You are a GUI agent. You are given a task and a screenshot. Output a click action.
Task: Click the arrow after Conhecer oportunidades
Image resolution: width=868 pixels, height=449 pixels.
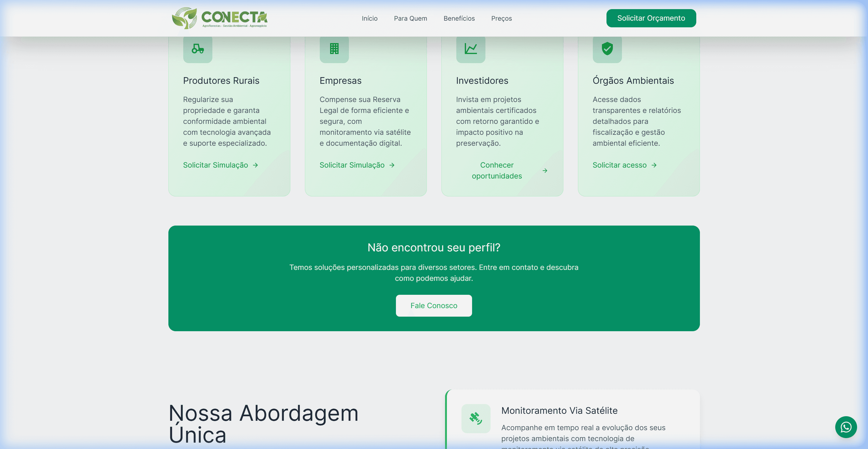coord(545,171)
